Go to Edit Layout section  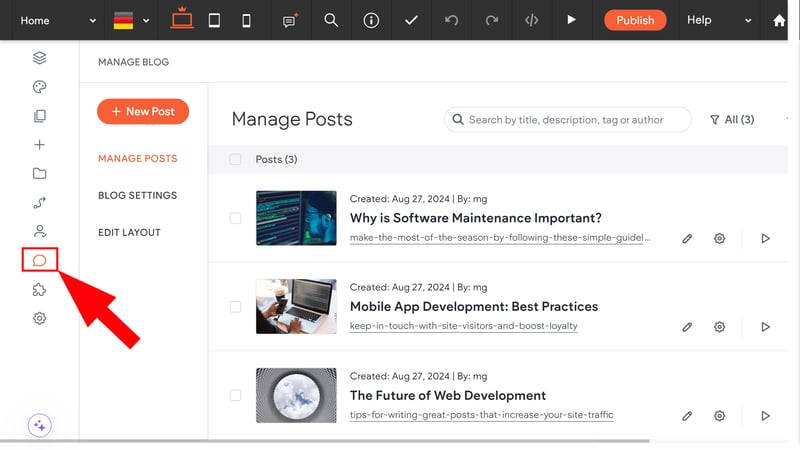click(129, 233)
